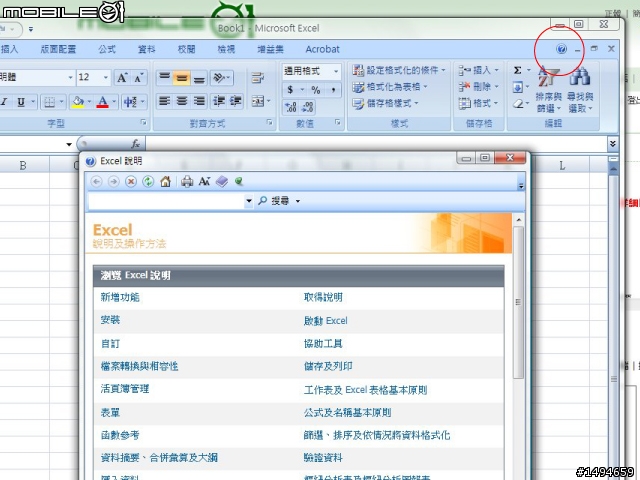Click merge and center cells
The height and width of the screenshot is (480, 640).
point(258,101)
